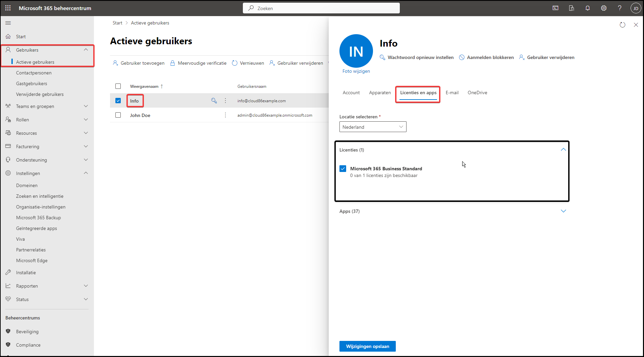Image resolution: width=644 pixels, height=357 pixels.
Task: Open the app launcher waffle icon
Action: tap(8, 8)
